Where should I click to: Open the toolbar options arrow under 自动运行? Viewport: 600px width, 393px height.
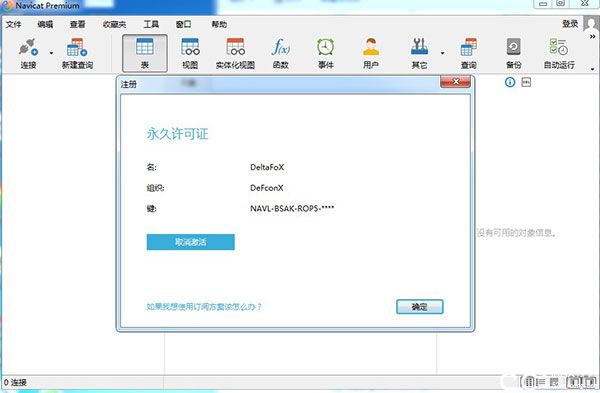[x=593, y=69]
